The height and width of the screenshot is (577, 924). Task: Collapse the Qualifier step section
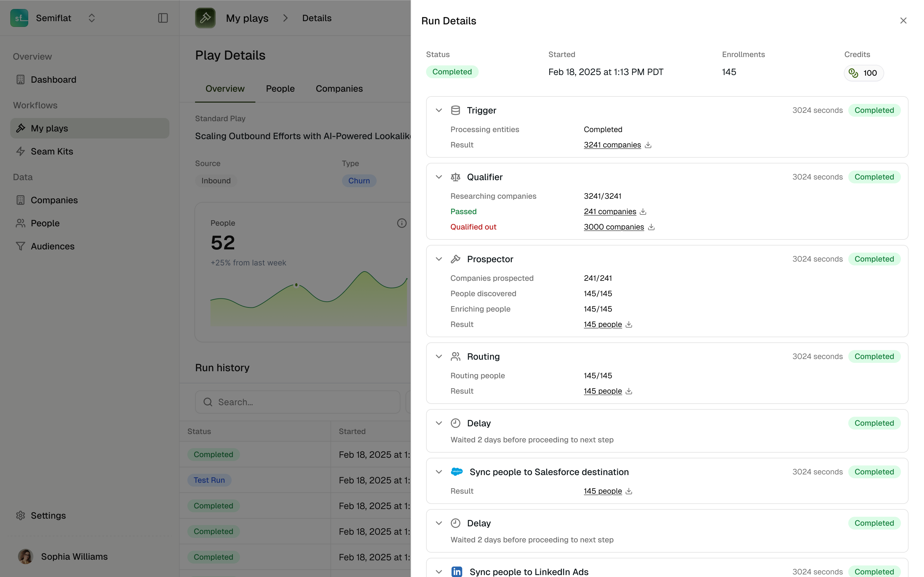coord(439,177)
